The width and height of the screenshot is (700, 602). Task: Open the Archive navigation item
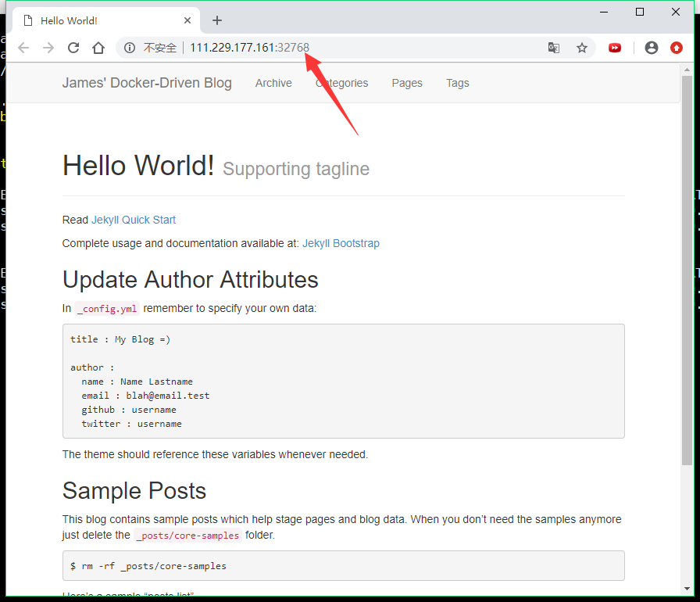coord(273,83)
